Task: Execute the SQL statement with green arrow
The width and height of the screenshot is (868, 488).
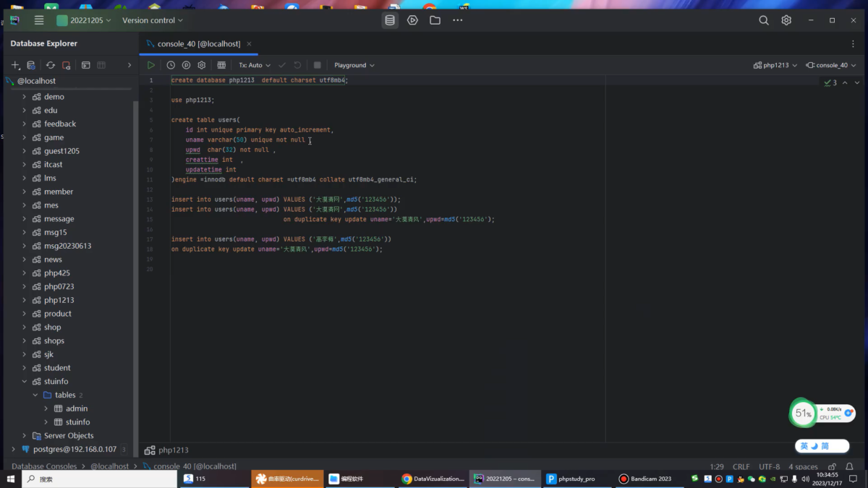Action: pyautogui.click(x=151, y=65)
